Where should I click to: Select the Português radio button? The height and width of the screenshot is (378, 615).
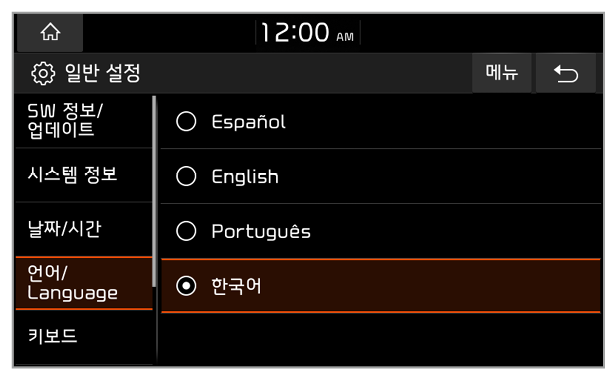[x=186, y=231]
